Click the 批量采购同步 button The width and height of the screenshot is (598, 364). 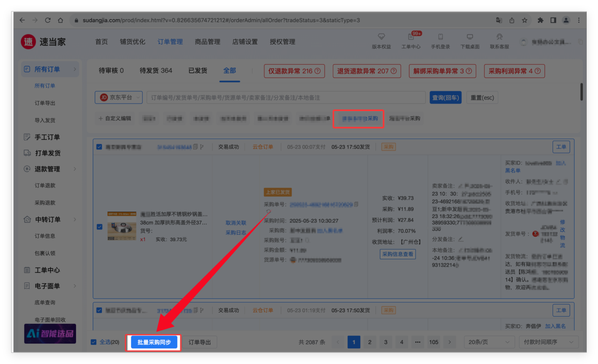coord(154,342)
